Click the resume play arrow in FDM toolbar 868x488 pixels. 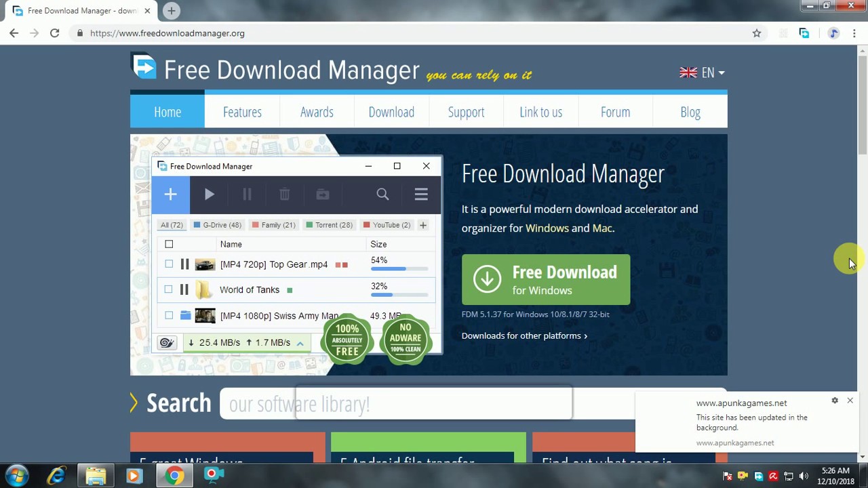210,195
